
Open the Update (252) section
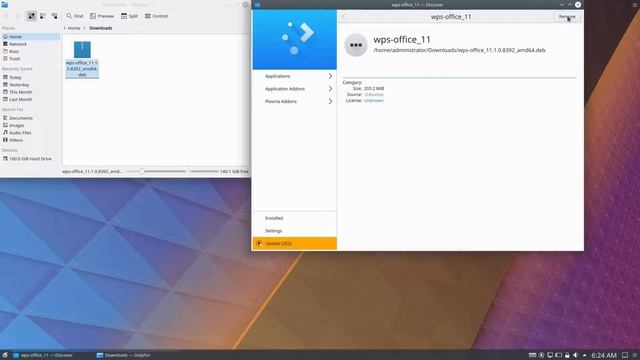tap(294, 243)
